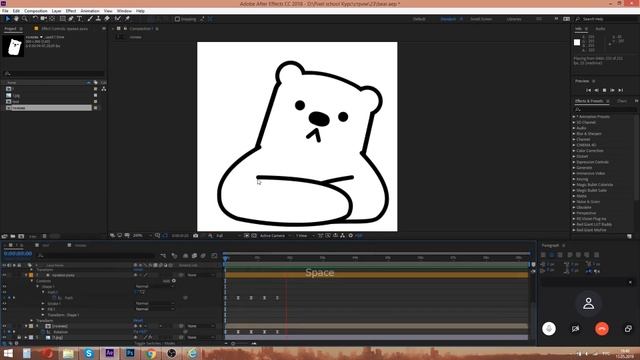Open the Composition menu

click(x=36, y=11)
